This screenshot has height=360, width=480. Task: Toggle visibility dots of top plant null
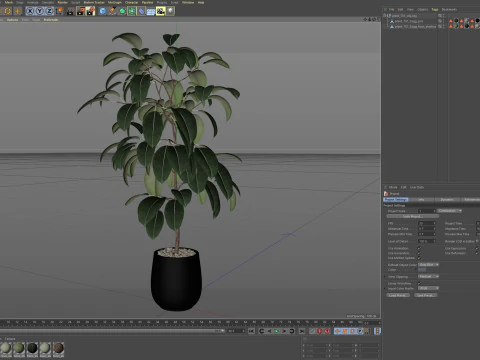point(444,16)
